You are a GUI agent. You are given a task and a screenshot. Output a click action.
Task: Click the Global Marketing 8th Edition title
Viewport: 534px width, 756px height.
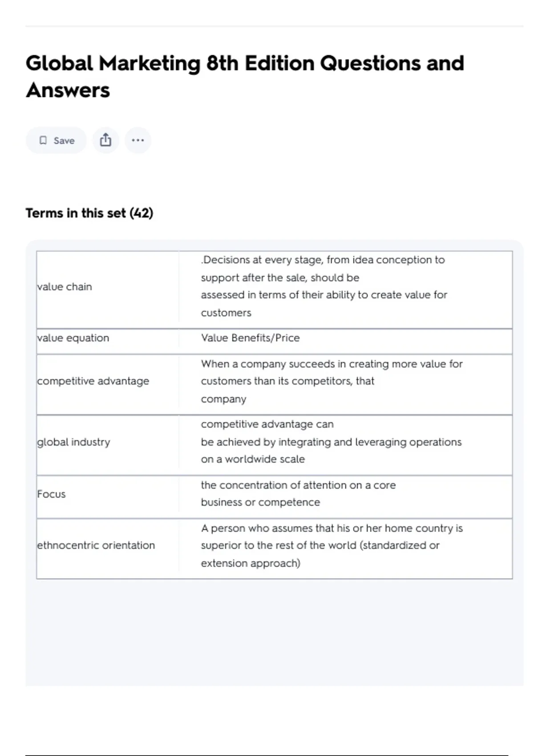coord(245,76)
